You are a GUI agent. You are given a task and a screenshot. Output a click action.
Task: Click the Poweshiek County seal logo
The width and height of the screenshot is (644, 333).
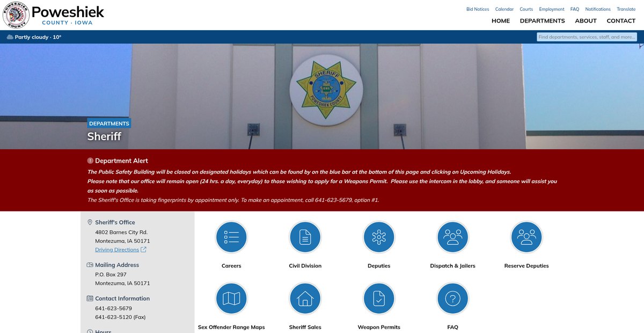click(16, 16)
